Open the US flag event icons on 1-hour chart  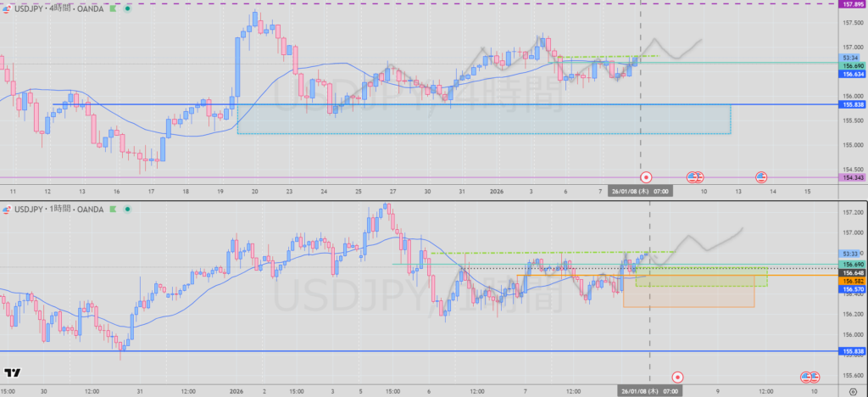[x=811, y=377]
